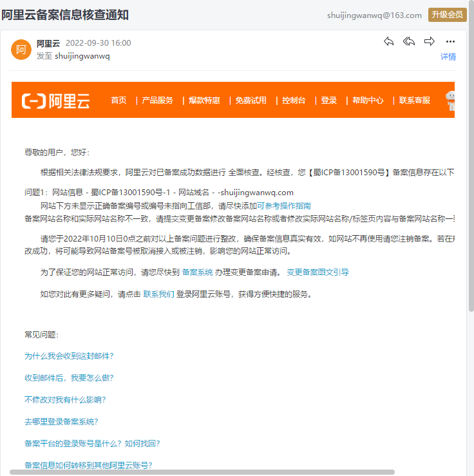
Task: Open 详情 details link
Action: point(448,57)
